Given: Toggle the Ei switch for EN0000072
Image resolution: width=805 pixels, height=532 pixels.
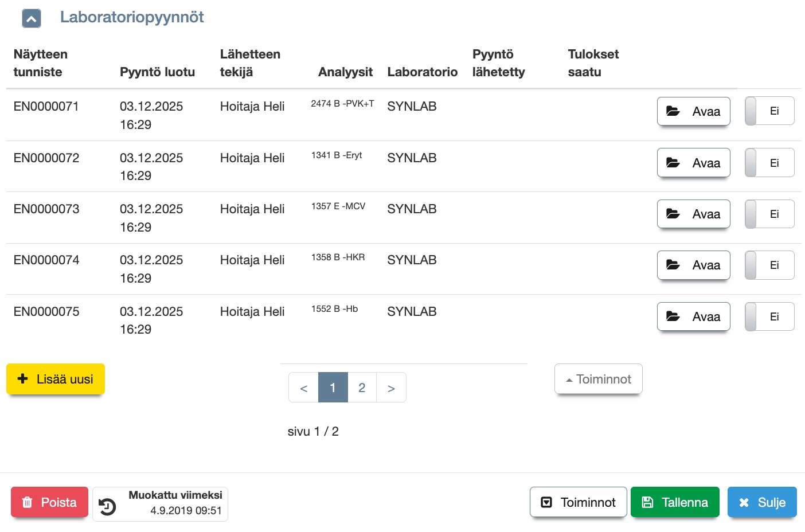Looking at the screenshot, I should click(x=769, y=163).
